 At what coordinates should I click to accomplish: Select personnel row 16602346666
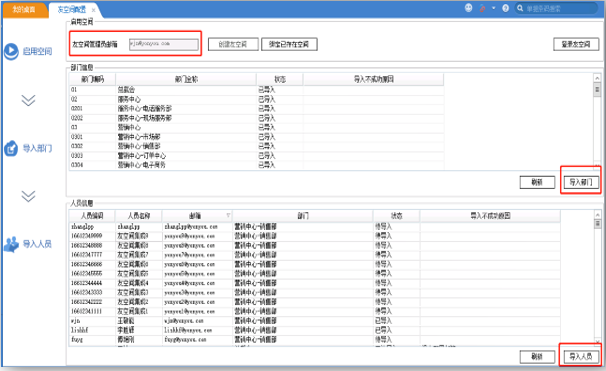click(x=315, y=264)
